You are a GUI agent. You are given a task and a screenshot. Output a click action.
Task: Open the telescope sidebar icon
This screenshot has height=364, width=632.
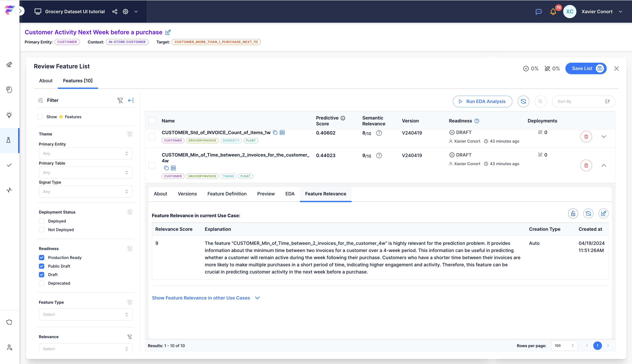point(9,65)
